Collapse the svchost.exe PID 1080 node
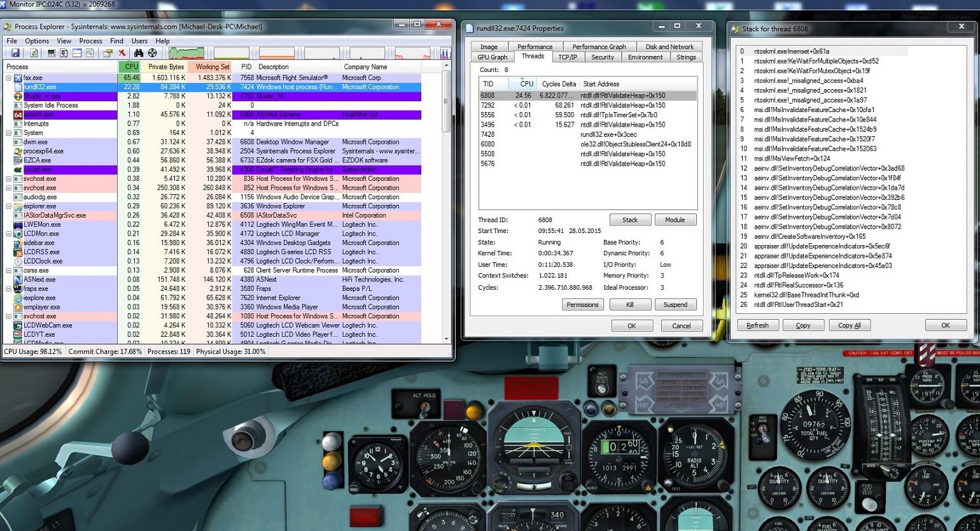Image resolution: width=980 pixels, height=531 pixels. (x=8, y=316)
